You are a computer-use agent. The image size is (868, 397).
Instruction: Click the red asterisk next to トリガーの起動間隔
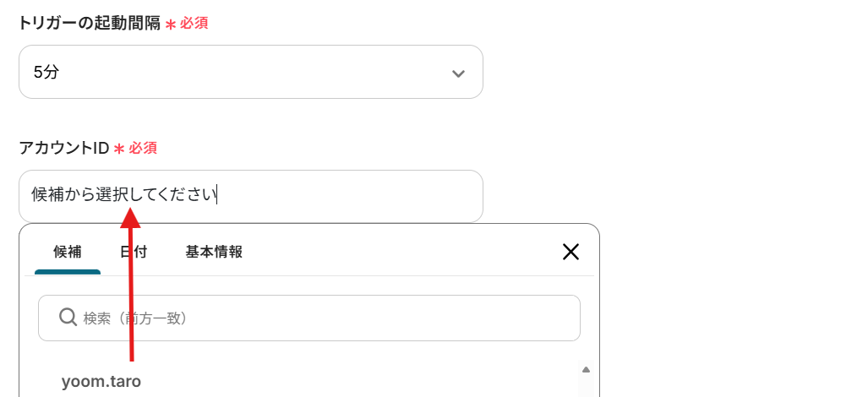(x=170, y=24)
